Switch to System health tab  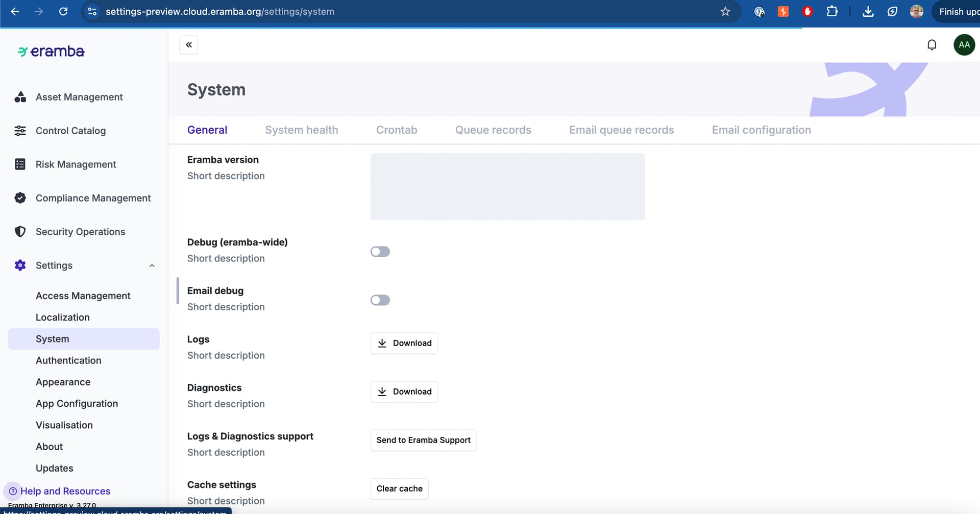click(301, 130)
